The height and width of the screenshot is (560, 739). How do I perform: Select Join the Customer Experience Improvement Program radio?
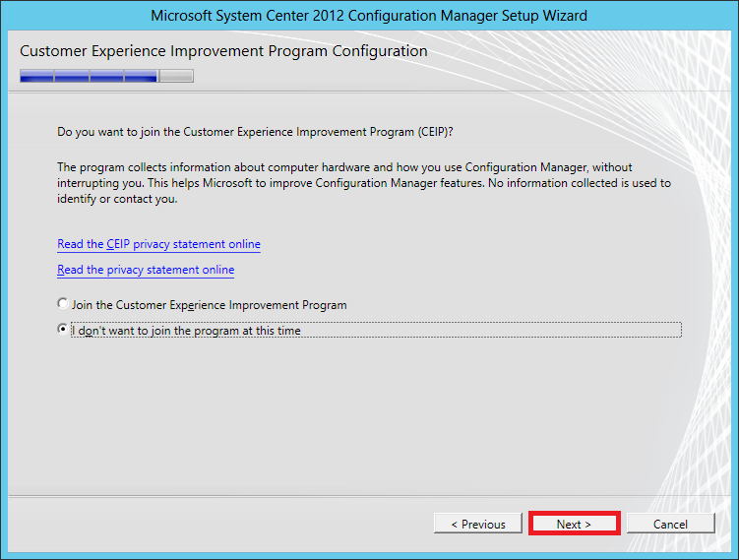(x=64, y=305)
